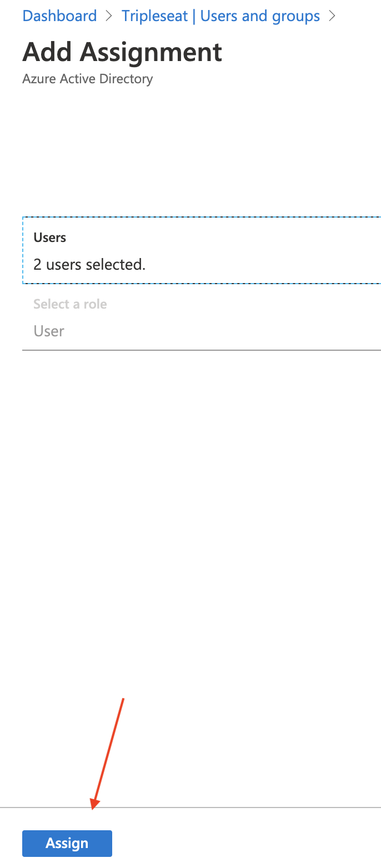This screenshot has width=381, height=868.
Task: Click the red arrow's tail end
Action: [x=123, y=699]
